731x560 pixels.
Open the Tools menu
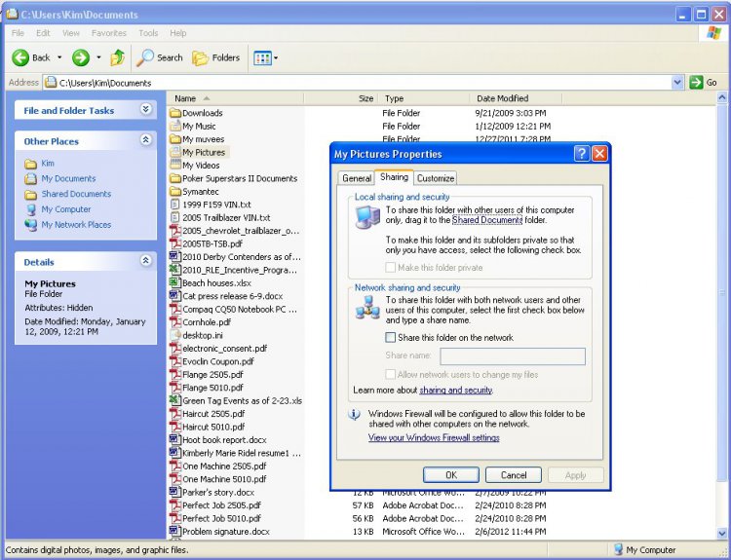click(148, 33)
